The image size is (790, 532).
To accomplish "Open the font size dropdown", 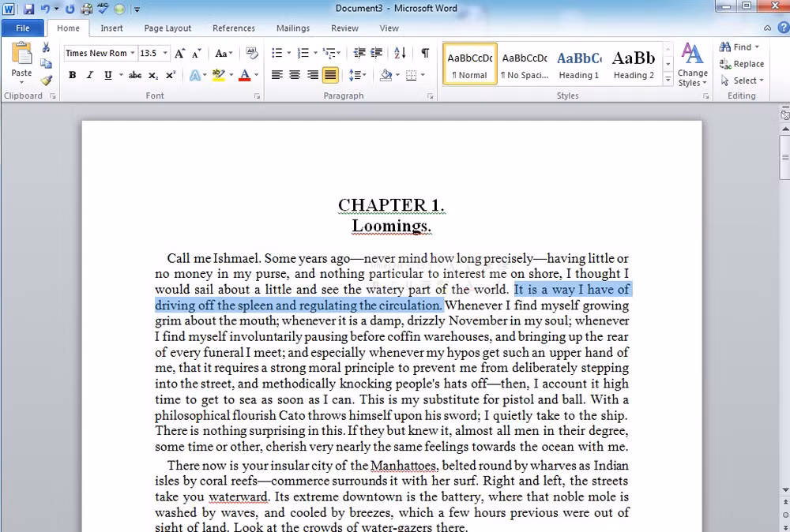I will click(165, 53).
